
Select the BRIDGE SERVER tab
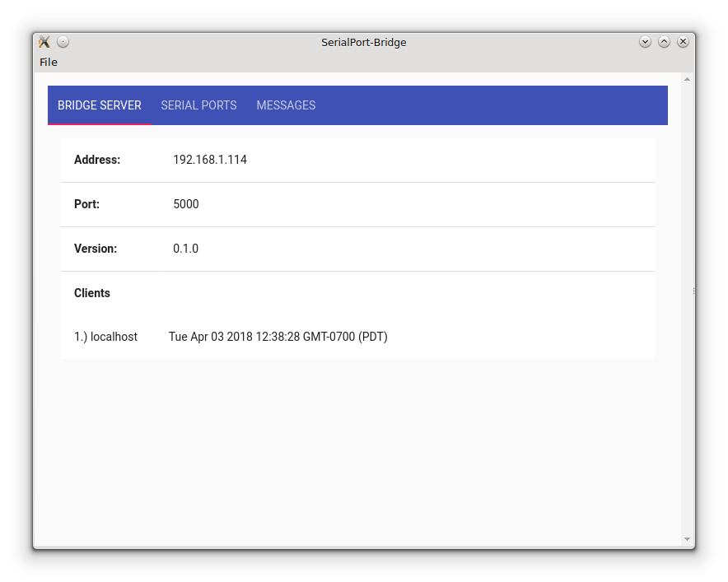tap(99, 105)
